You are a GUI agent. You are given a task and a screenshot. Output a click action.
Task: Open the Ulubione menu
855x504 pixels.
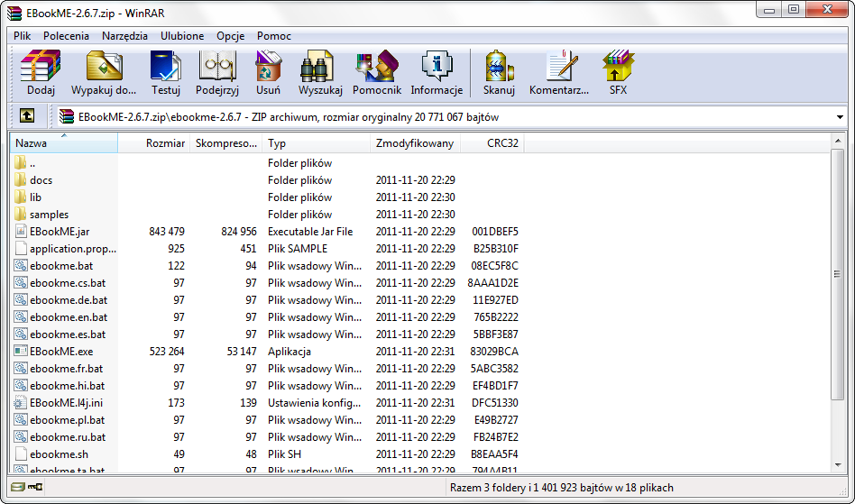pyautogui.click(x=182, y=36)
